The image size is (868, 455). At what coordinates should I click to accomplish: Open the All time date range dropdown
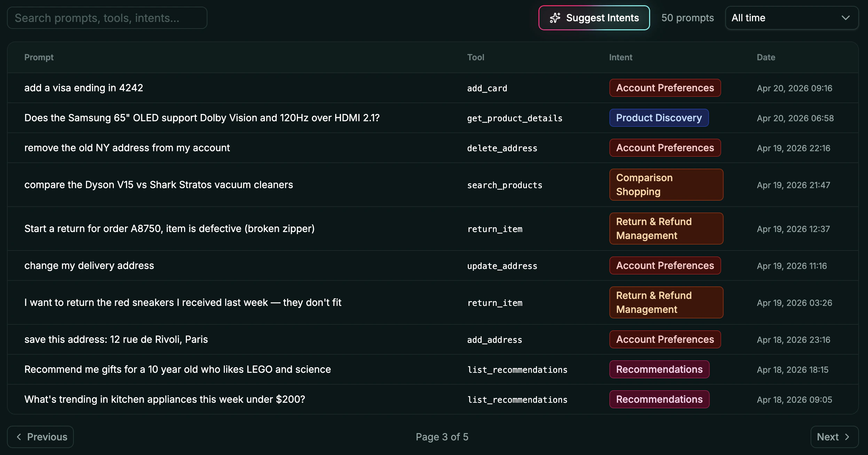pyautogui.click(x=792, y=18)
